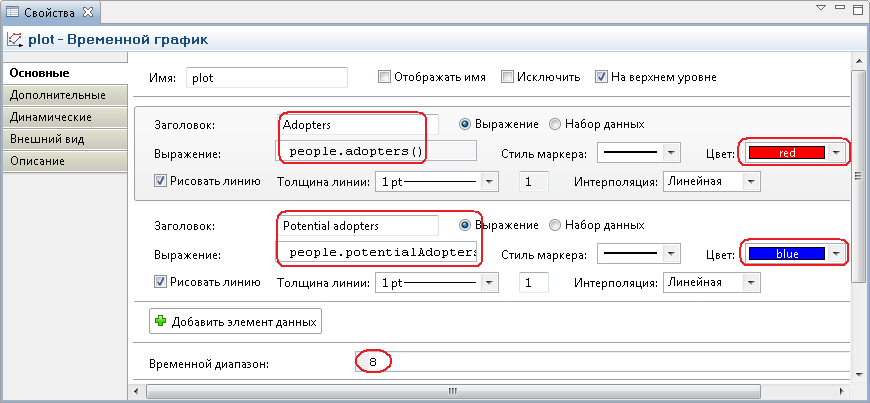Image resolution: width=870 pixels, height=403 pixels.
Task: Click the Свойства tab icon
Action: pyautogui.click(x=12, y=11)
